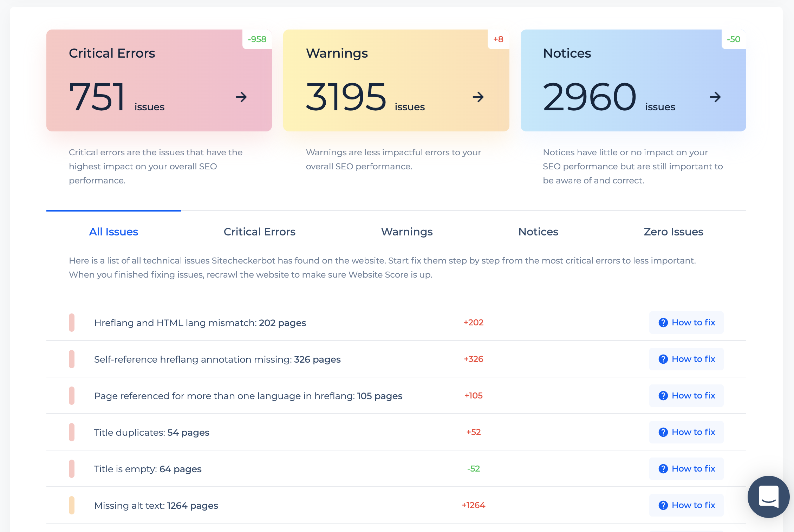The height and width of the screenshot is (532, 794).
Task: Toggle the notice severity indicator bar
Action: [72, 504]
